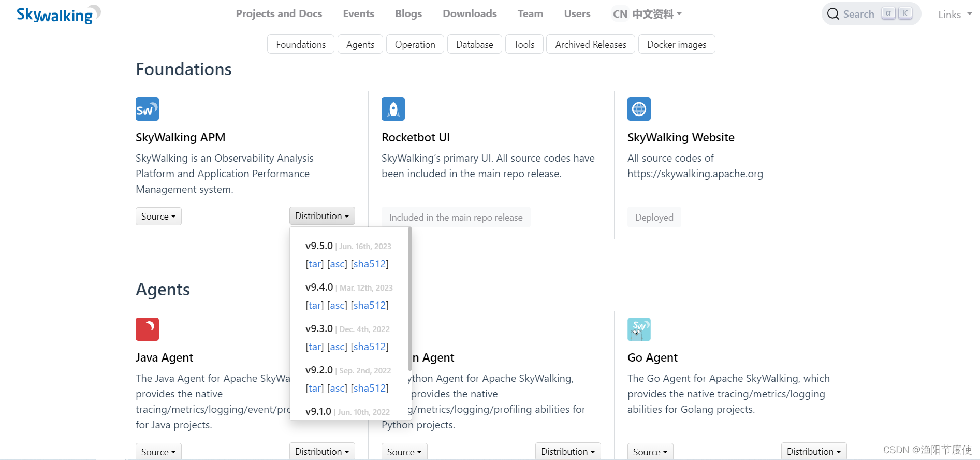980x460 pixels.
Task: Click the v9.1.0 version label
Action: click(318, 411)
